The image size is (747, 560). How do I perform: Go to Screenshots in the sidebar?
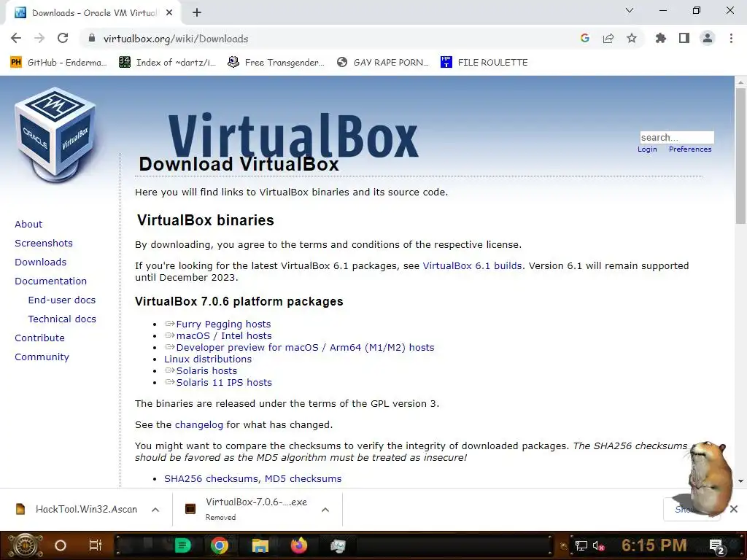pyautogui.click(x=44, y=244)
